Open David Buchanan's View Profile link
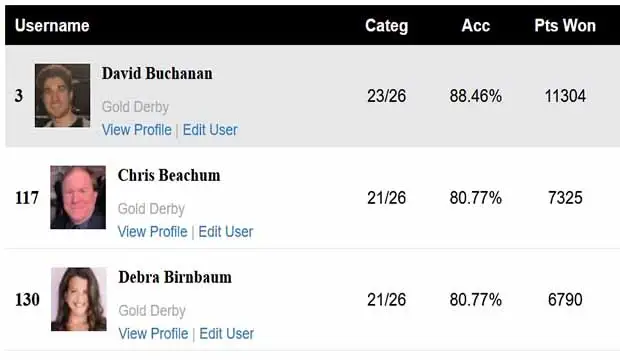The width and height of the screenshot is (620, 360). pyautogui.click(x=137, y=130)
